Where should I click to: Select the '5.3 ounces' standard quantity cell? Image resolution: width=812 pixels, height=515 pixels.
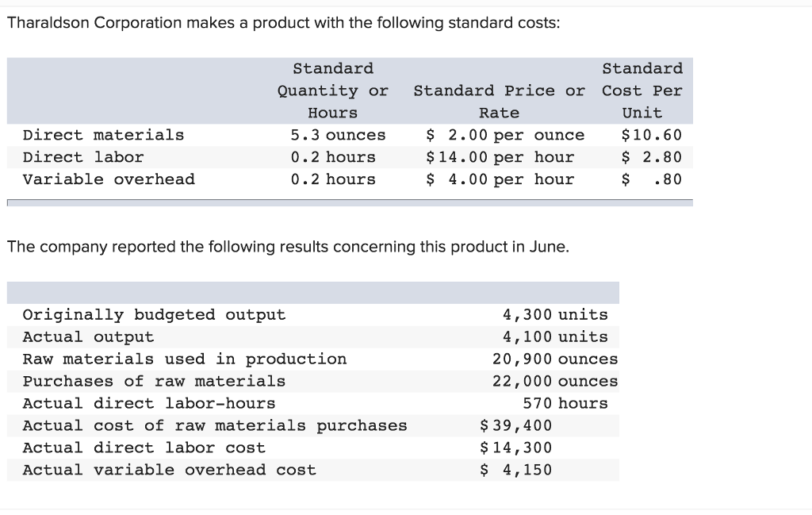click(338, 135)
